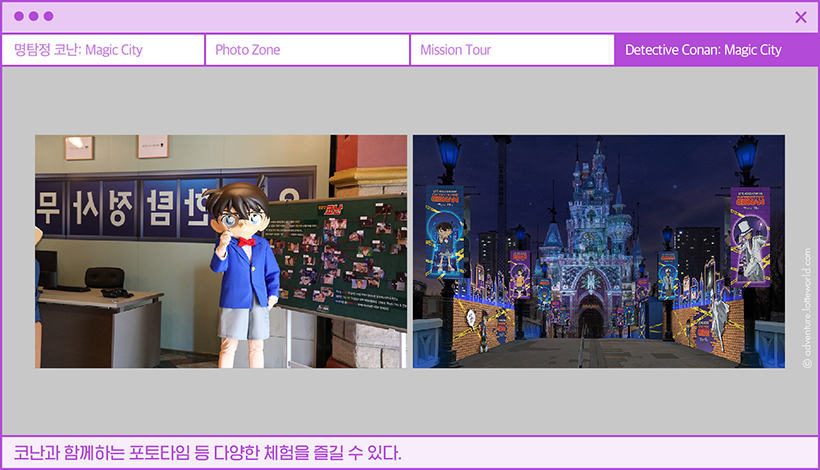Image resolution: width=820 pixels, height=470 pixels.
Task: Close the window with the X button
Action: click(801, 17)
